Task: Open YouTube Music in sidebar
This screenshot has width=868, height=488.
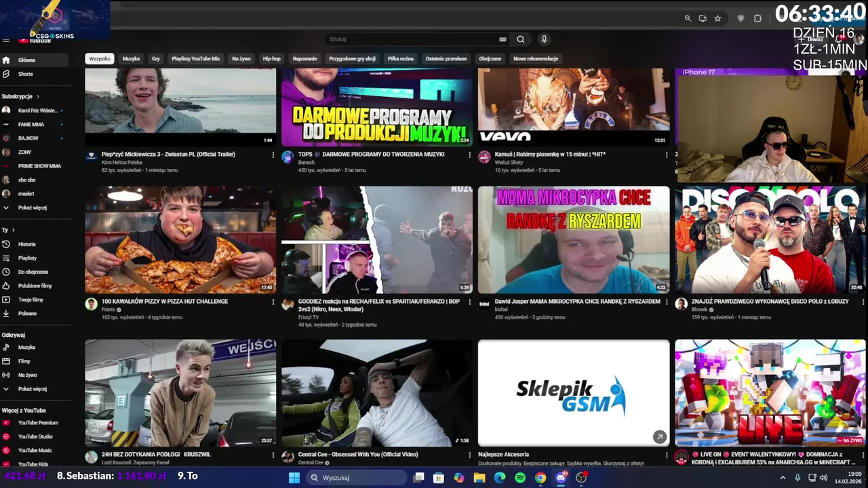Action: pos(34,450)
